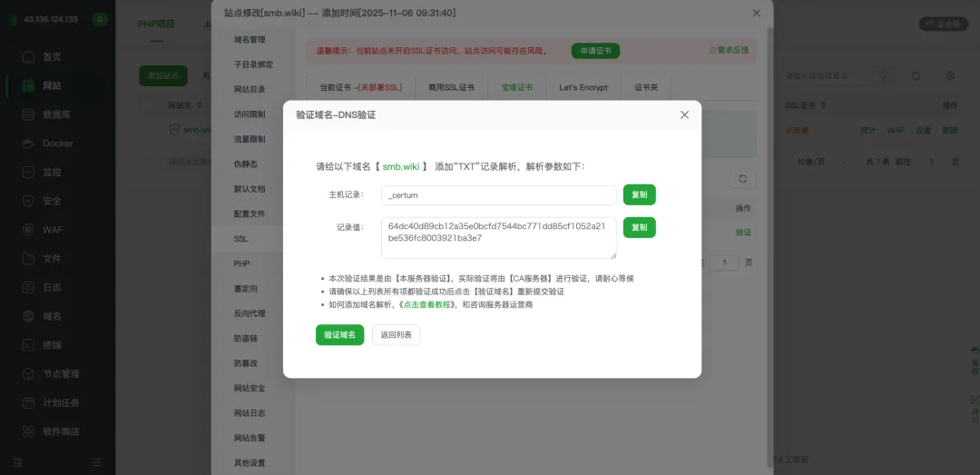
Task: Open settings gear icon in site list
Action: point(950,75)
